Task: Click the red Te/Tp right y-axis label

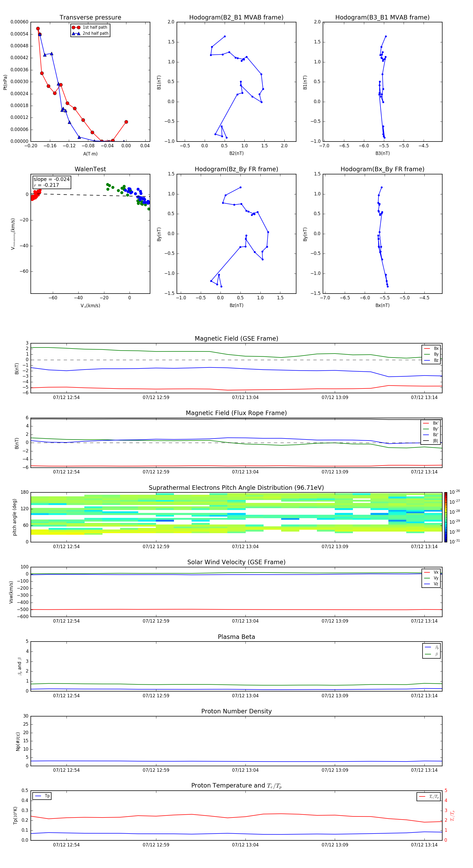Action: point(453,815)
